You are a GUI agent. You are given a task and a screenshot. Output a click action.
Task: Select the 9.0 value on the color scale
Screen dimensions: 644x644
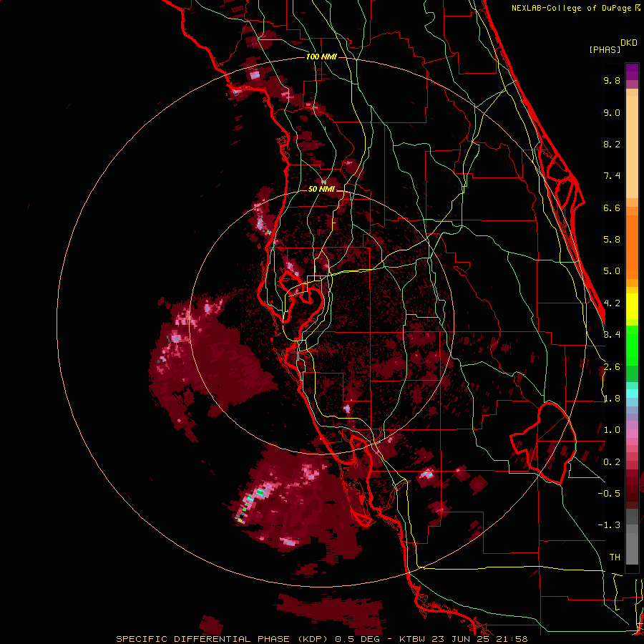tap(612, 112)
